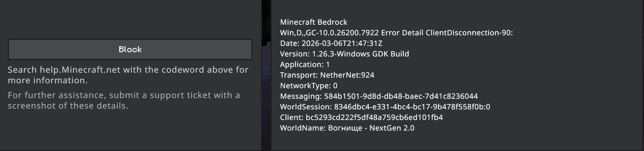
Task: Select the Client ID starting with bc5293cd
Action: click(374, 117)
